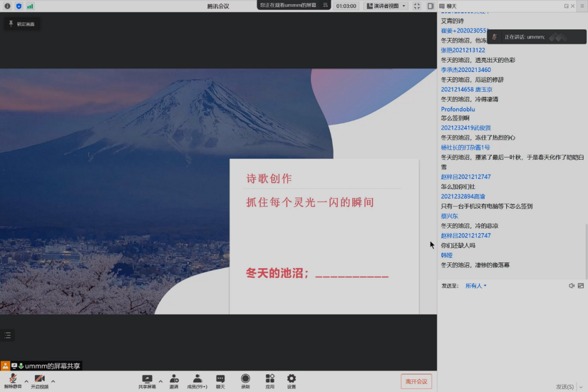Click send image icon in chat
The height and width of the screenshot is (392, 588).
coord(581,285)
